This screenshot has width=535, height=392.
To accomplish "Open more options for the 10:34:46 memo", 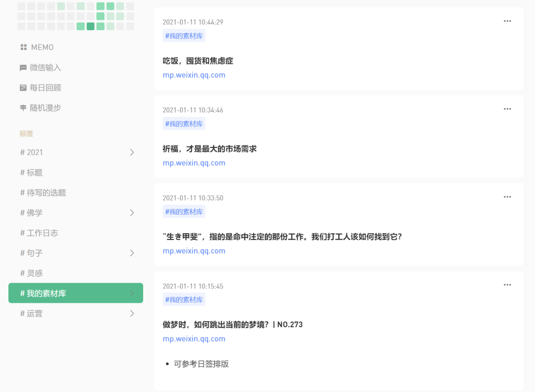I will pos(507,109).
